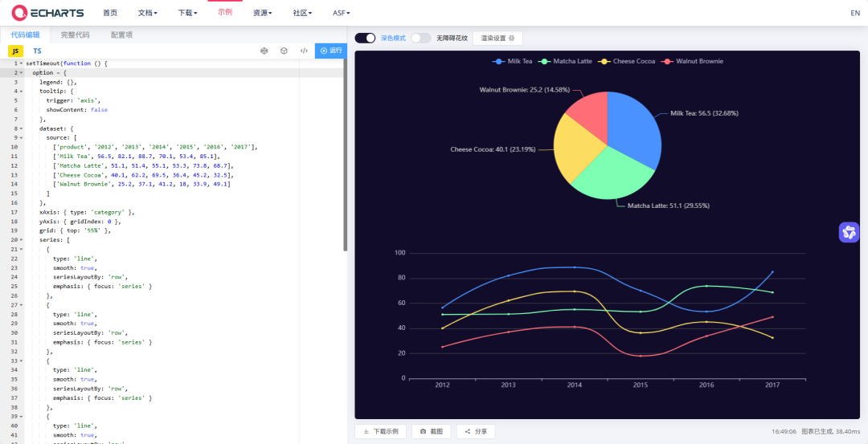Switch to the 完整代码 tab
Viewport: 868px width, 444px height.
pos(76,35)
